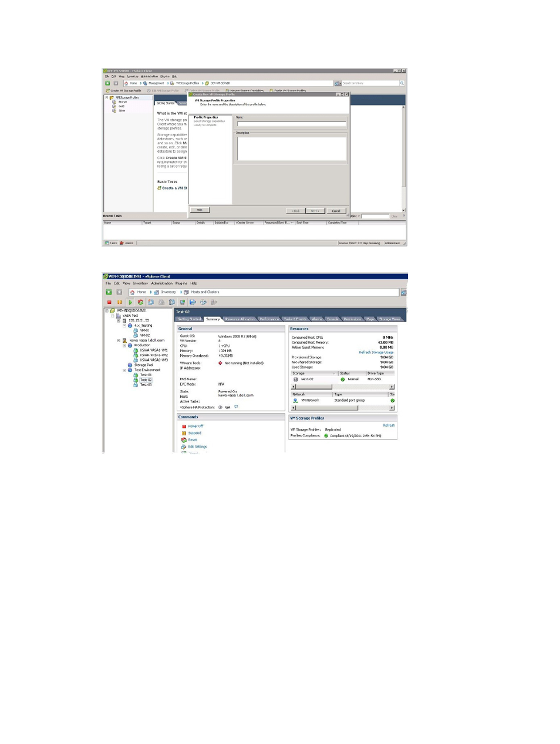
Task: Open the search type dropdown in DEV-VM-SERVER window
Action: (338, 83)
